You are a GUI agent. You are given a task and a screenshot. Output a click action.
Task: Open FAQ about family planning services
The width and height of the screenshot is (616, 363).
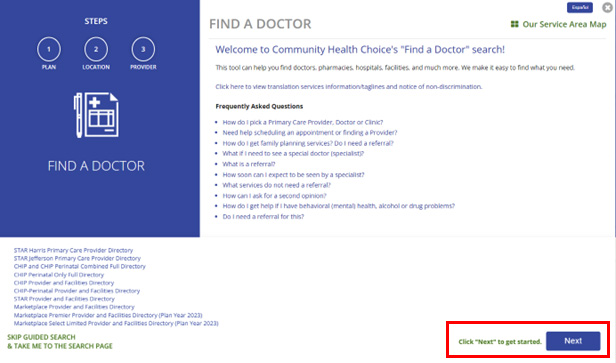308,143
